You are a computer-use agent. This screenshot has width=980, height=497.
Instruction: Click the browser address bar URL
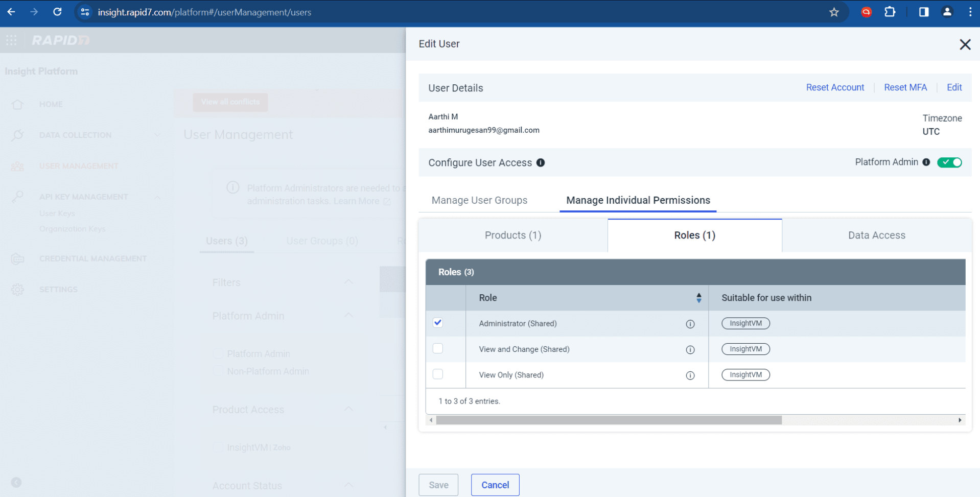204,12
